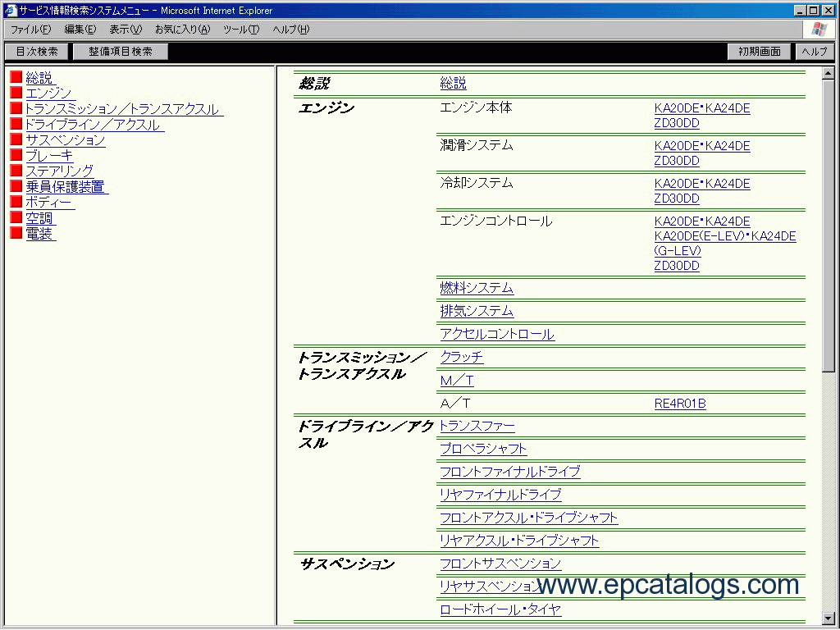Screen dimensions: 840x630
Task: Click the red square icon beside ボディー
Action: (16, 202)
